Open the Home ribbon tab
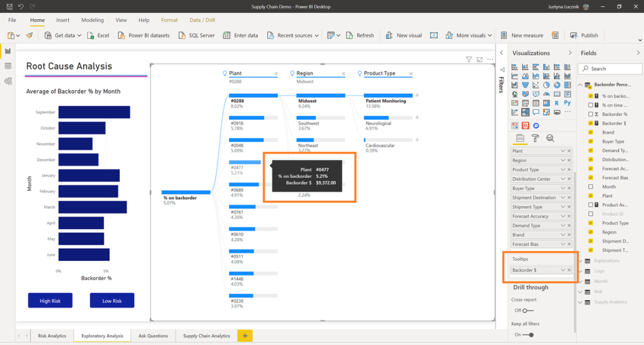This screenshot has width=644, height=345. 38,20
